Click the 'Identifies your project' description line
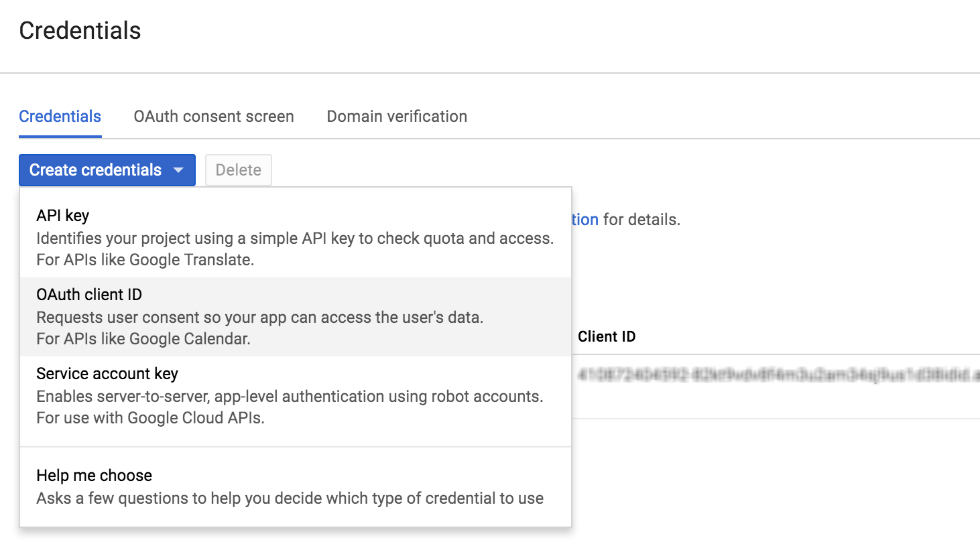Image resolution: width=980 pixels, height=552 pixels. (x=294, y=238)
